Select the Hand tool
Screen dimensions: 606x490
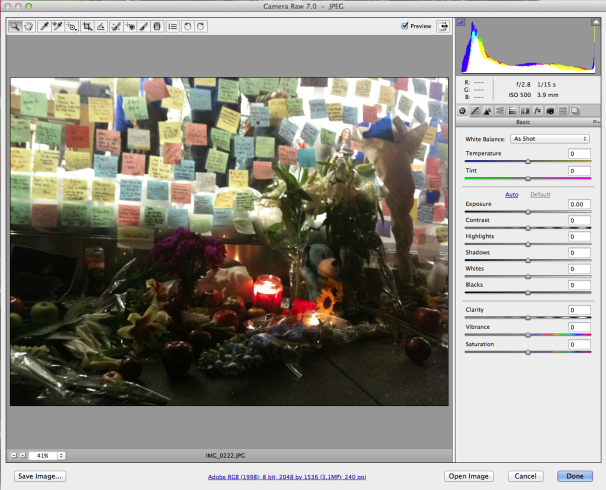[x=27, y=26]
